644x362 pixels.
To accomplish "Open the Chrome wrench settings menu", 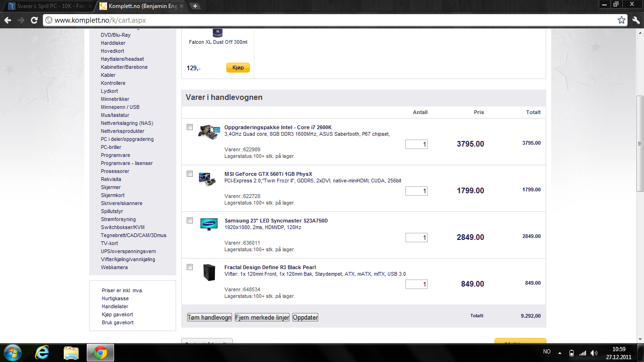I will (636, 20).
